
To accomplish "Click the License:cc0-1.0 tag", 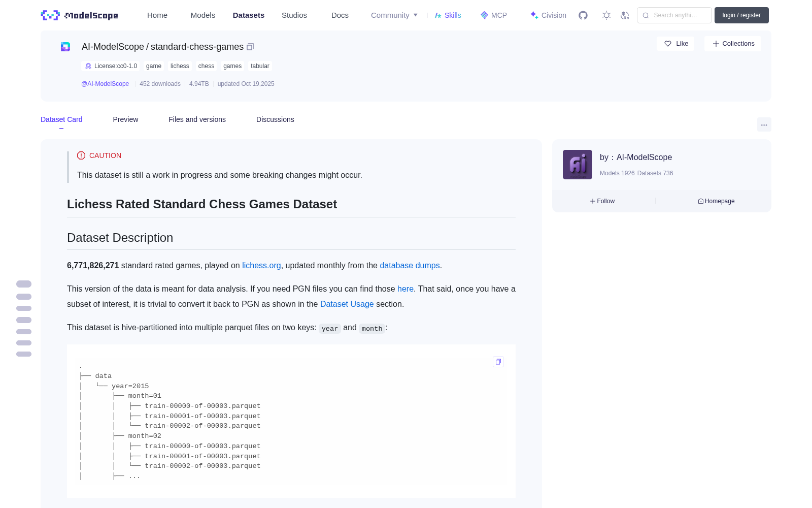I will point(111,66).
